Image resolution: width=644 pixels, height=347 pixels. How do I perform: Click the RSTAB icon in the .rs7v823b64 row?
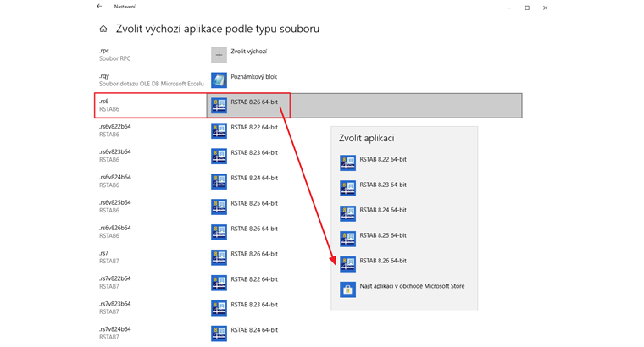(x=219, y=308)
